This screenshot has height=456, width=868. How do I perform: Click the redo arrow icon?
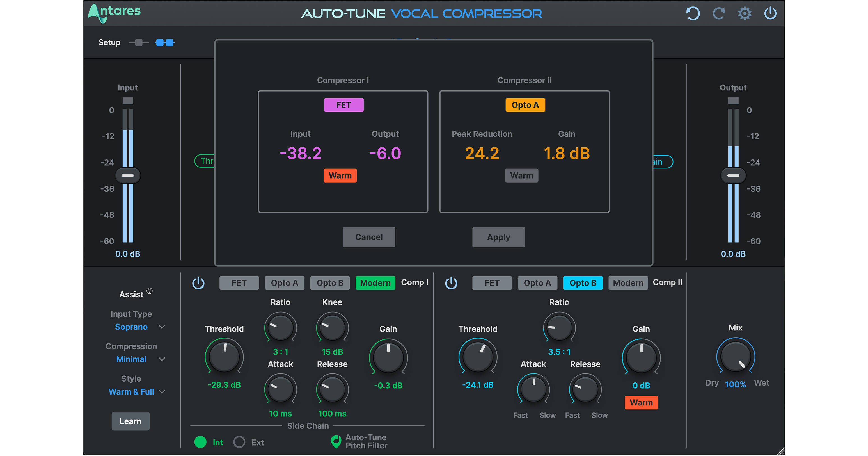[719, 13]
